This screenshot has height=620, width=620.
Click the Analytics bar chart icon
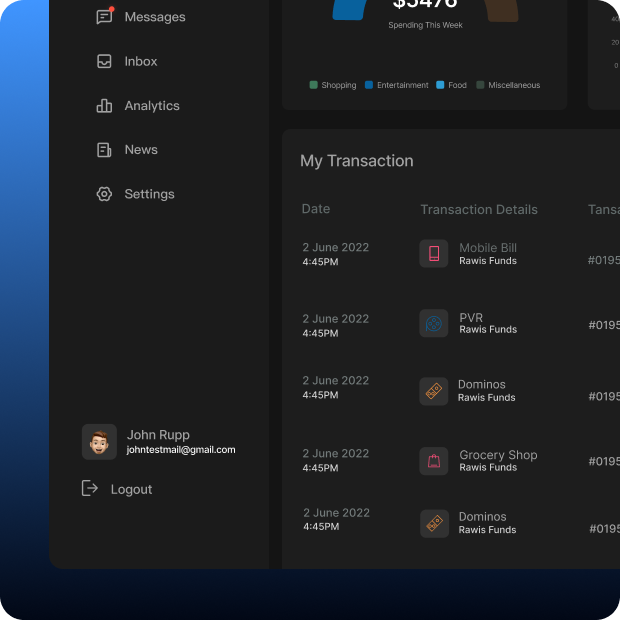point(104,106)
